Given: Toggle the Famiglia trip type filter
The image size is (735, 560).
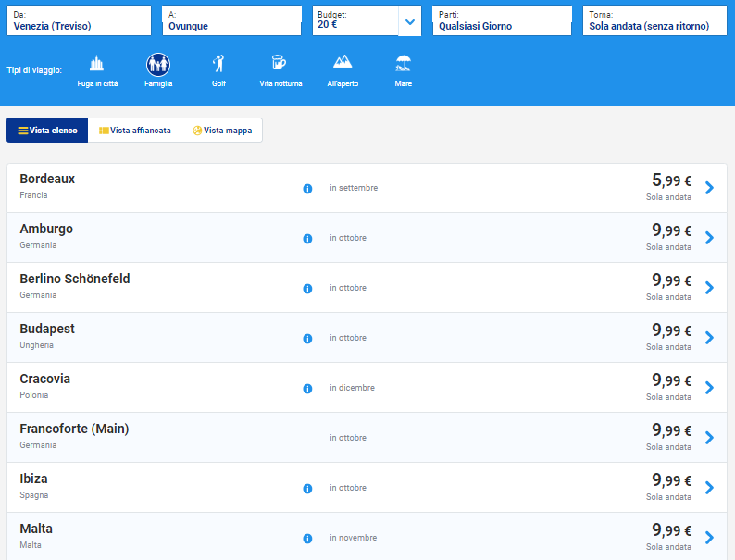Looking at the screenshot, I should tap(158, 65).
